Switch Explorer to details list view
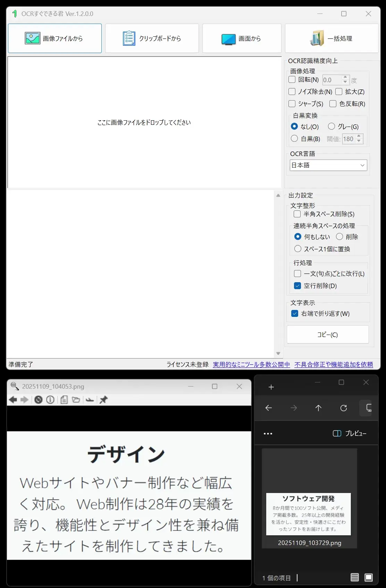 point(355,577)
